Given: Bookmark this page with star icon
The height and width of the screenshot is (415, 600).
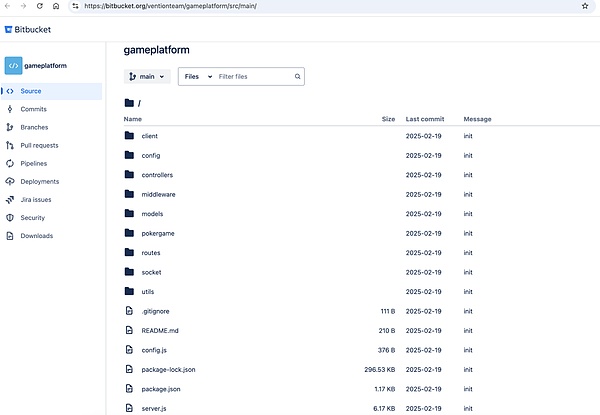Looking at the screenshot, I should point(585,6).
